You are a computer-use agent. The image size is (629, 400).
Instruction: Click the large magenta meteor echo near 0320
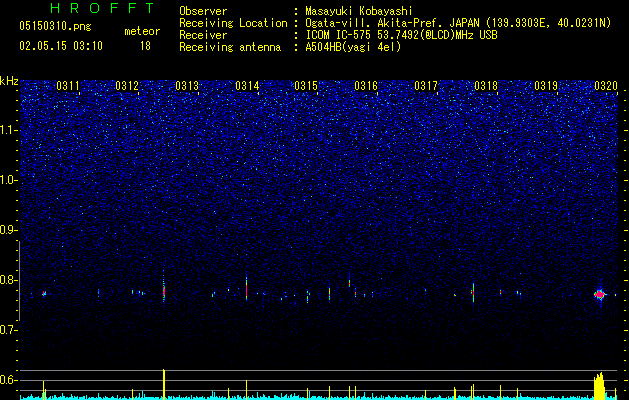tap(600, 295)
